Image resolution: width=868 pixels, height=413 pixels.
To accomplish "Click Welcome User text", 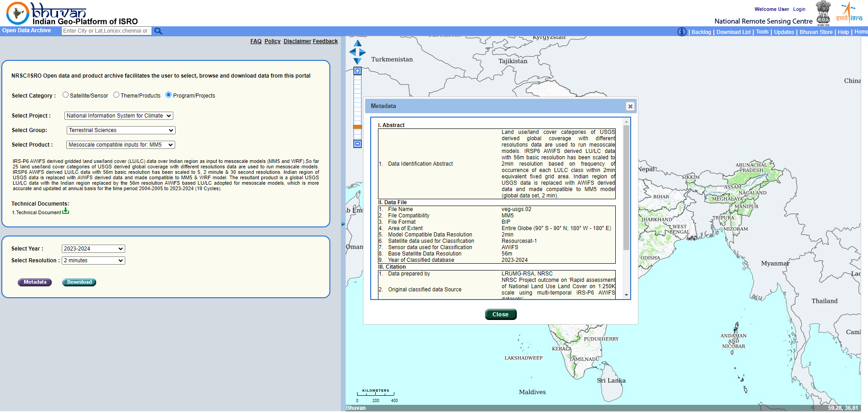I will 771,9.
